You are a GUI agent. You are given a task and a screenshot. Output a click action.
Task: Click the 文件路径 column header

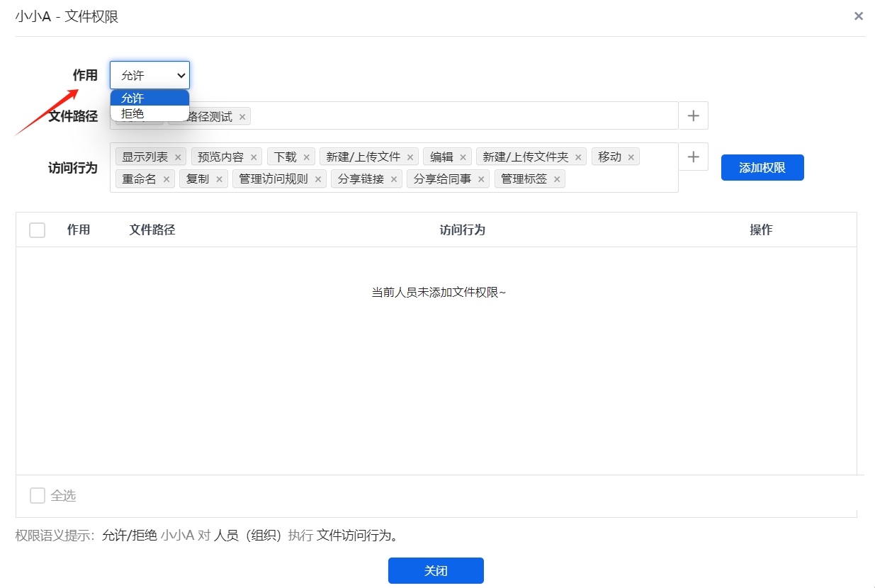pos(152,230)
